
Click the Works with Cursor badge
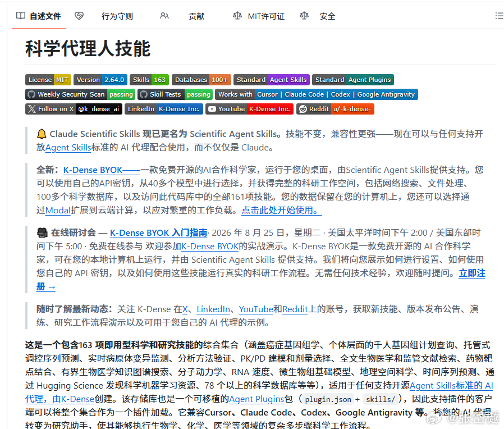pyautogui.click(x=317, y=94)
